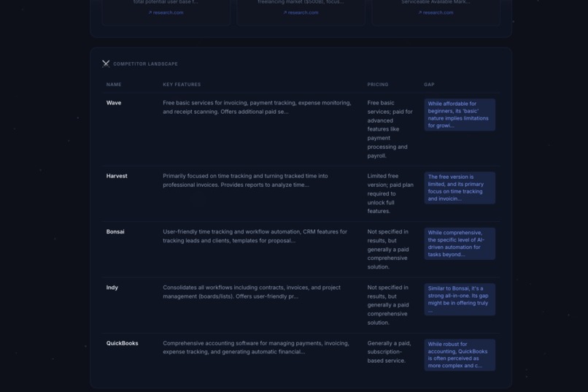This screenshot has height=392, width=588.
Task: Click Harvest's time tracking features description
Action: (x=245, y=180)
